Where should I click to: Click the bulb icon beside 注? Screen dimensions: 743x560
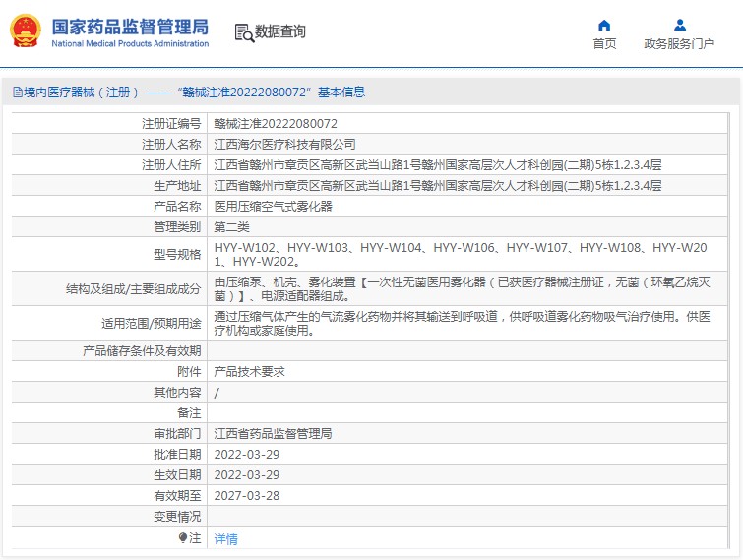tap(183, 537)
